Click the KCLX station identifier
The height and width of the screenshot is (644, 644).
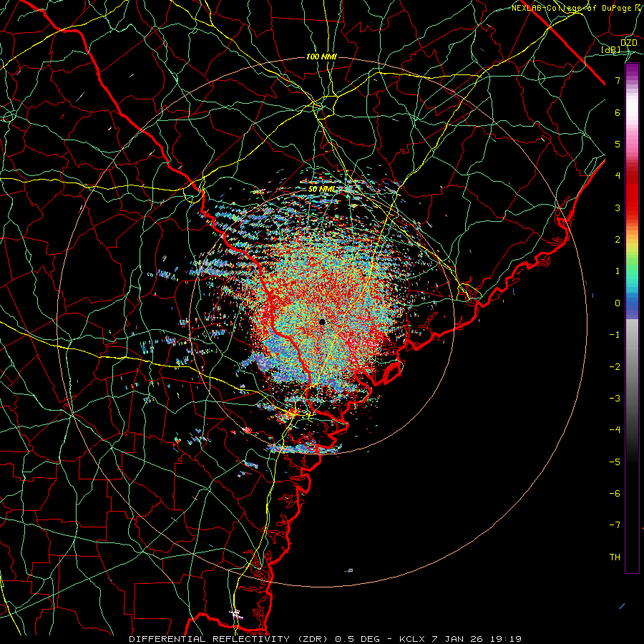click(x=412, y=639)
